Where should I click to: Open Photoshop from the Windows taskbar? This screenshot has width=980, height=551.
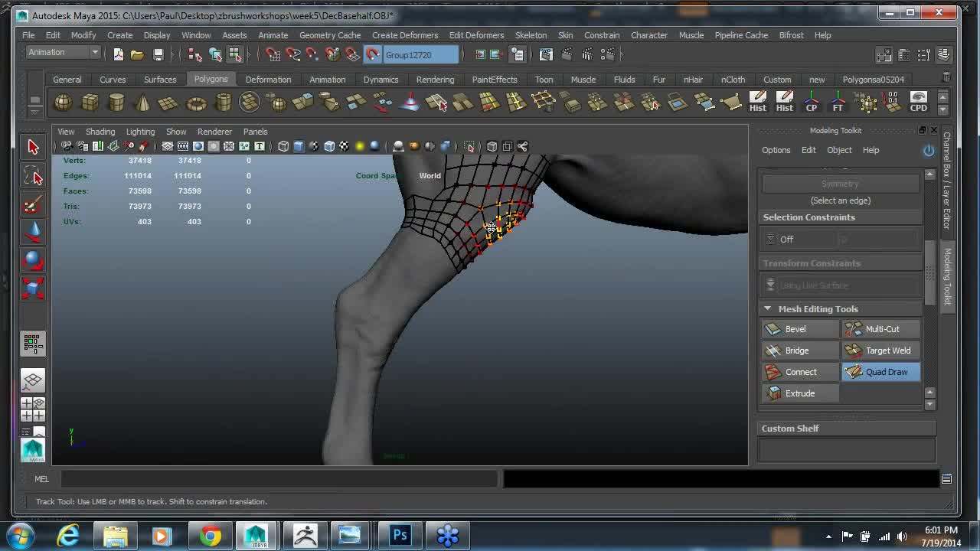(x=400, y=535)
